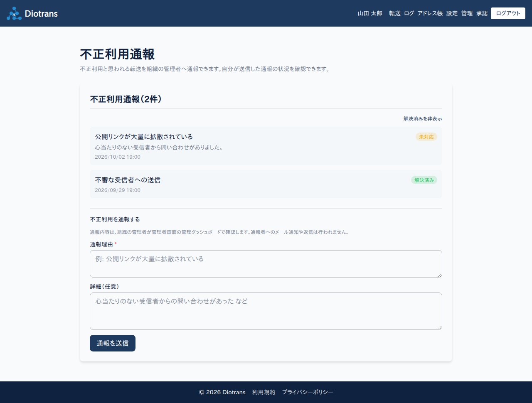Viewport: 532px width, 403px height.
Task: Click the user name 山田 太郎
Action: [x=370, y=13]
